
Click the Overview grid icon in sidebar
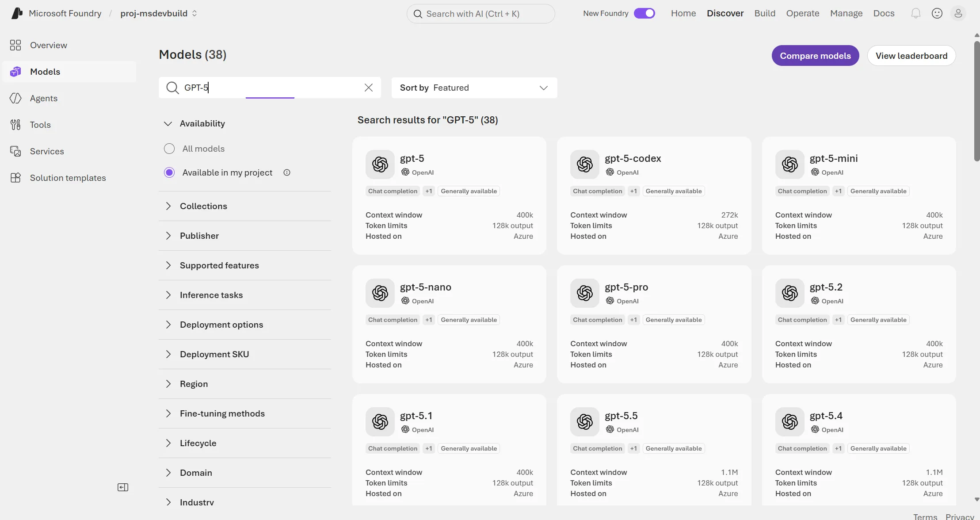(x=15, y=45)
